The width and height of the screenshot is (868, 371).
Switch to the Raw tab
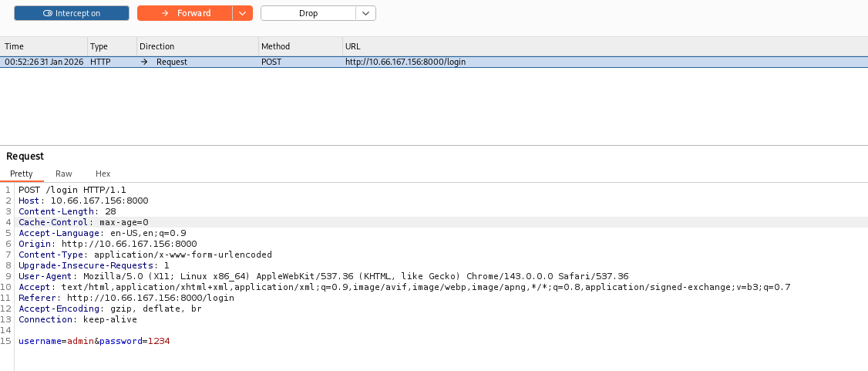pos(64,174)
